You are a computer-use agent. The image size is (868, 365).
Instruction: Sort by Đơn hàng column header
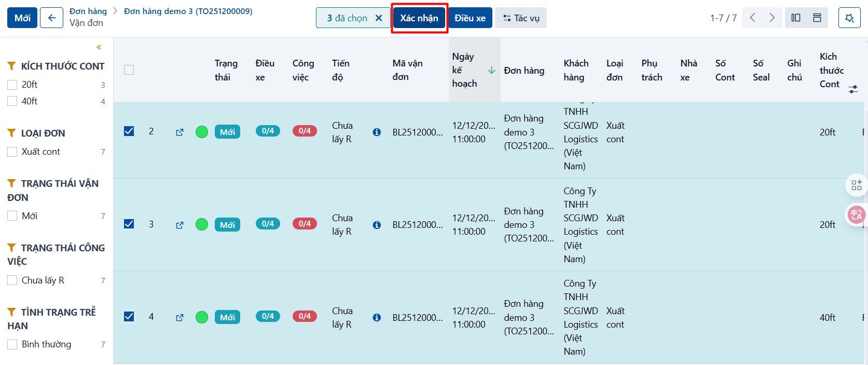(524, 70)
